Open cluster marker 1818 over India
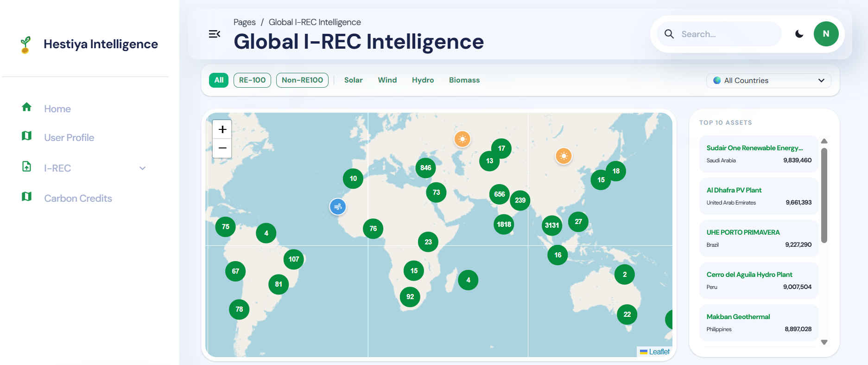Image resolution: width=868 pixels, height=365 pixels. coord(504,224)
